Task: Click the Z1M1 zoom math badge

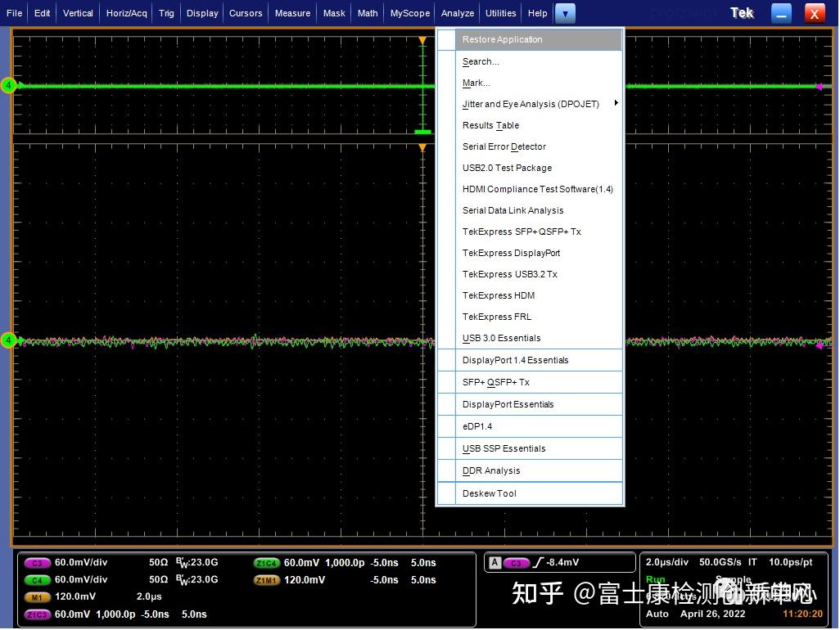Action: click(x=266, y=580)
